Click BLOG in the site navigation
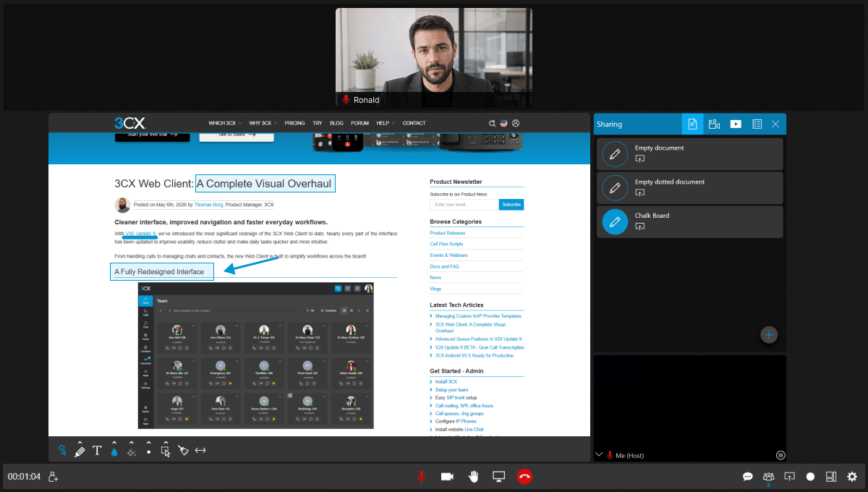 [x=336, y=123]
